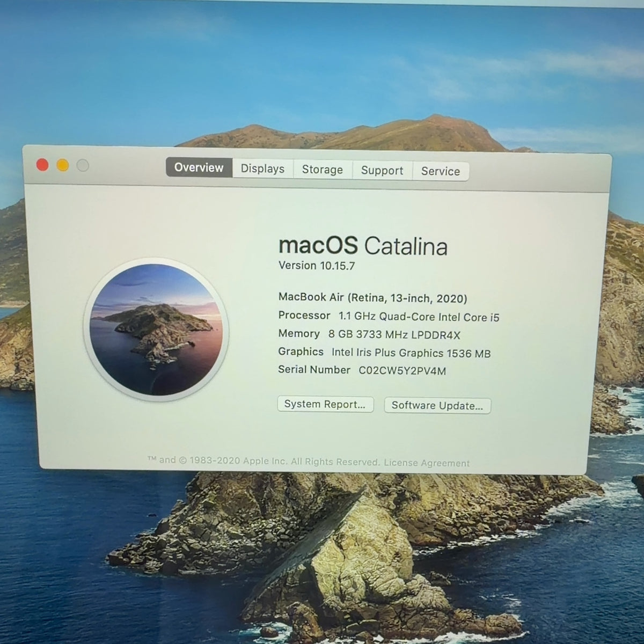The height and width of the screenshot is (644, 644).
Task: Open the Storage tab
Action: point(322,170)
